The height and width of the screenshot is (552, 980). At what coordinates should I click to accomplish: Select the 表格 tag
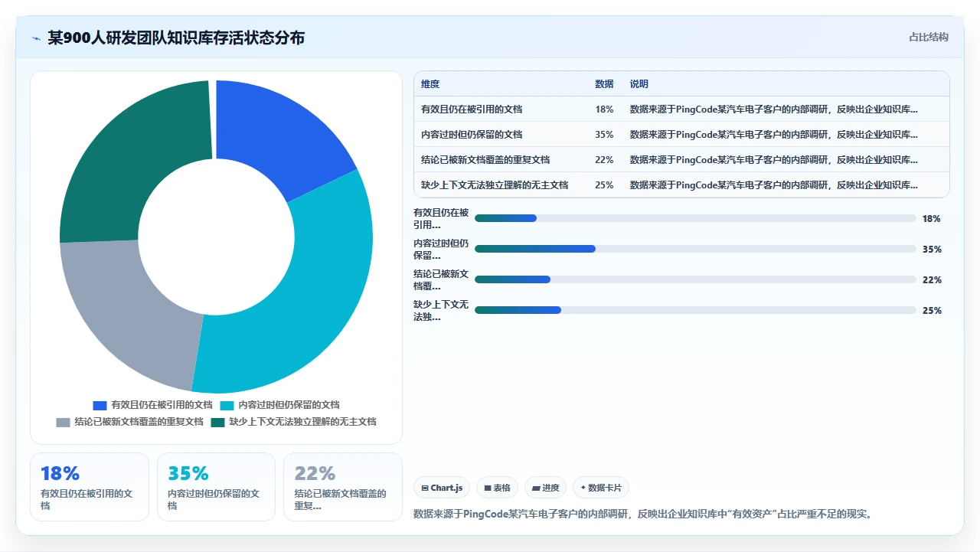click(497, 488)
